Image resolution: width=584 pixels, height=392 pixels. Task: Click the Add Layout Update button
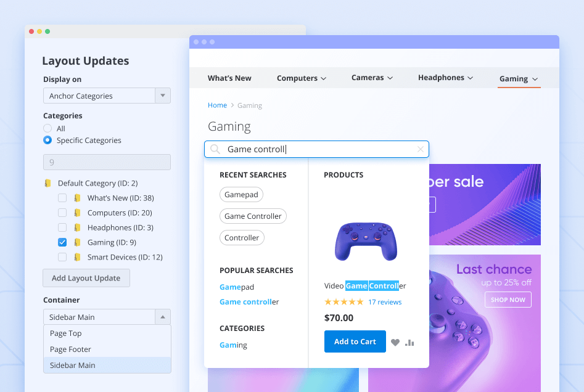click(86, 278)
